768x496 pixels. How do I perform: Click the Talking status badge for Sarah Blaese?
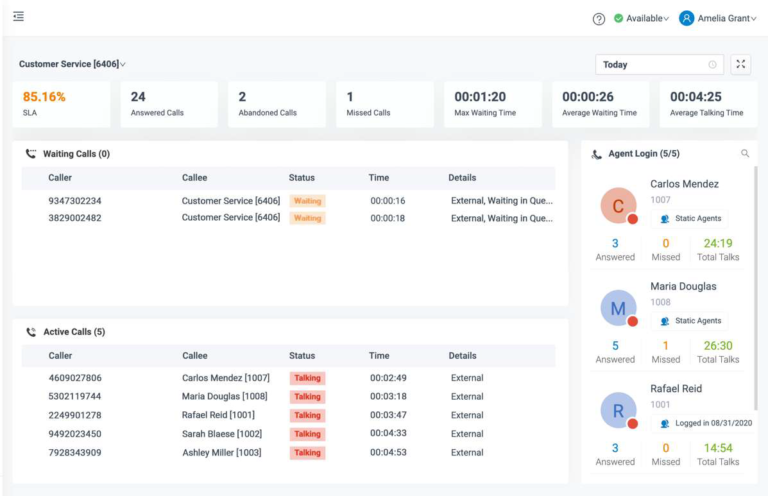[x=307, y=434]
